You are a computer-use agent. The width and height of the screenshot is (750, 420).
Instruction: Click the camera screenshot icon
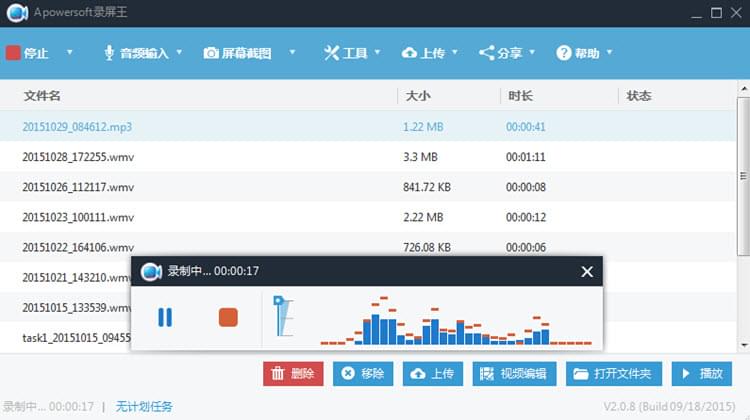[211, 53]
